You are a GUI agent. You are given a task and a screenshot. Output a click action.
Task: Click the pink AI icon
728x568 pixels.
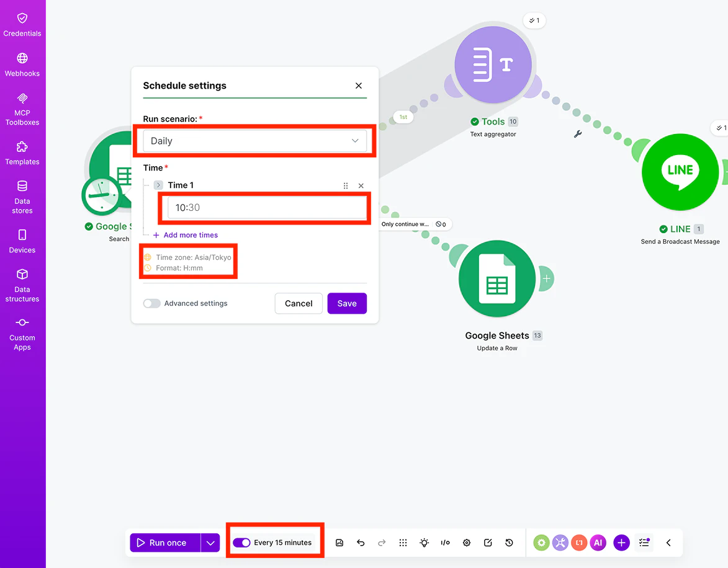pyautogui.click(x=598, y=543)
